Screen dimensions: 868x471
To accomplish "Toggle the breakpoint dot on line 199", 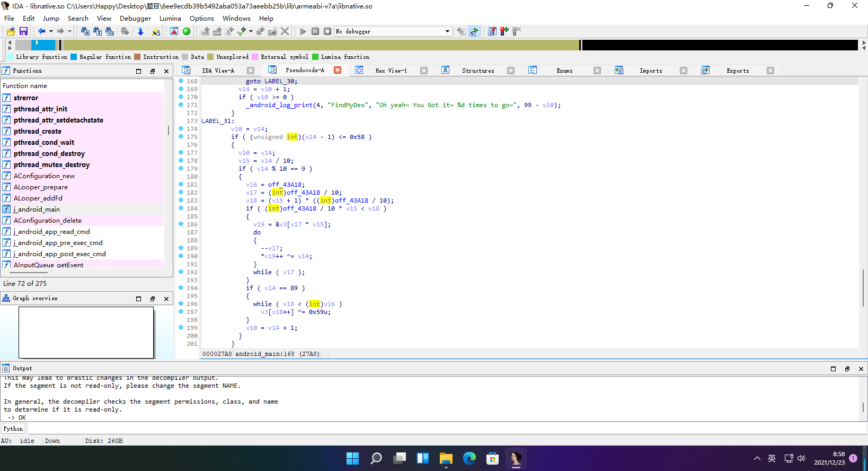I will click(181, 328).
